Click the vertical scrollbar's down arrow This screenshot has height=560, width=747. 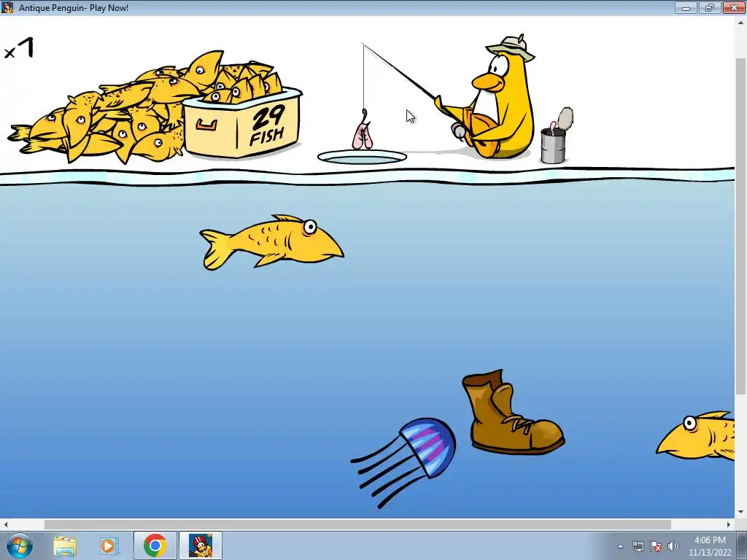[741, 513]
